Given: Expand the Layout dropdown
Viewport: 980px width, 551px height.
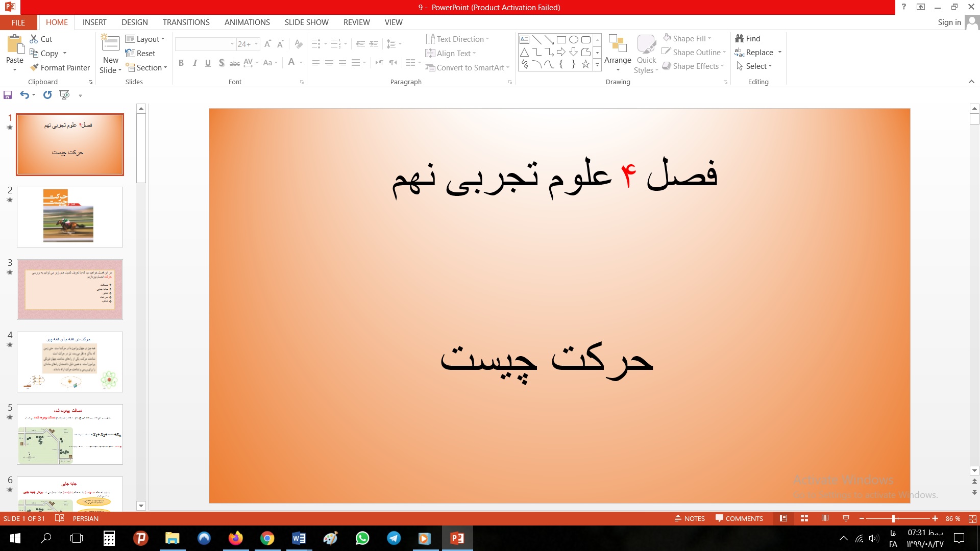Looking at the screenshot, I should pyautogui.click(x=145, y=39).
